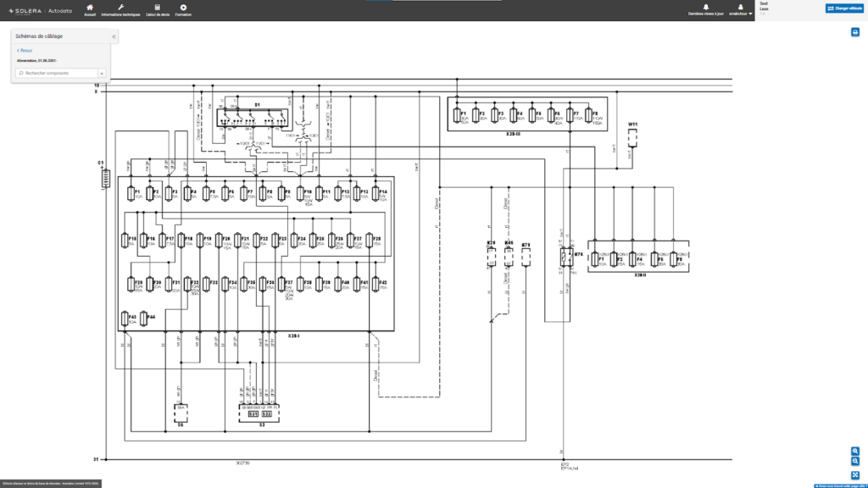The image size is (868, 488).
Task: Select fuse box X28-I in diagram
Action: [x=294, y=336]
